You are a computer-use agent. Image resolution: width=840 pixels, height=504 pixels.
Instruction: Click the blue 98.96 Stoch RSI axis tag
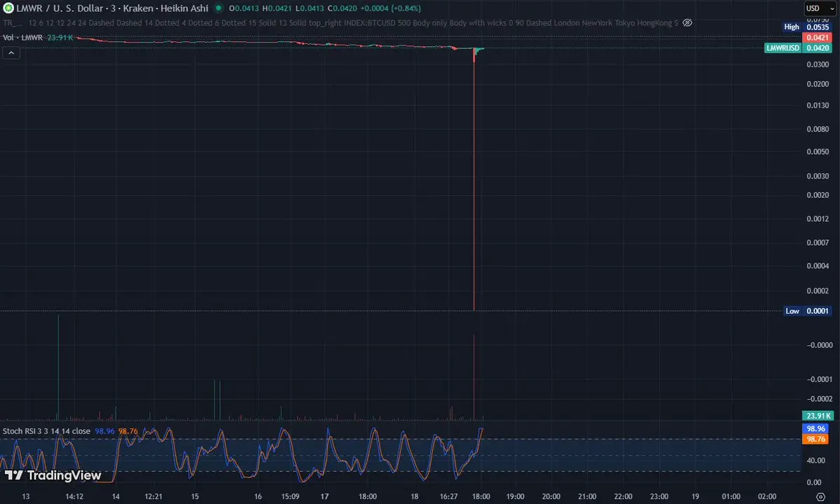click(815, 428)
